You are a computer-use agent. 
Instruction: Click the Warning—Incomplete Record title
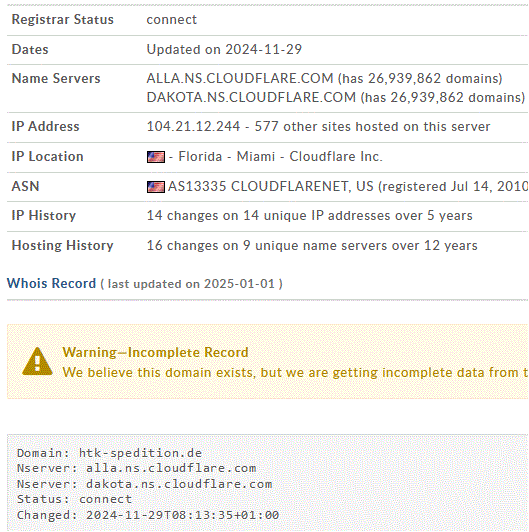coord(155,353)
